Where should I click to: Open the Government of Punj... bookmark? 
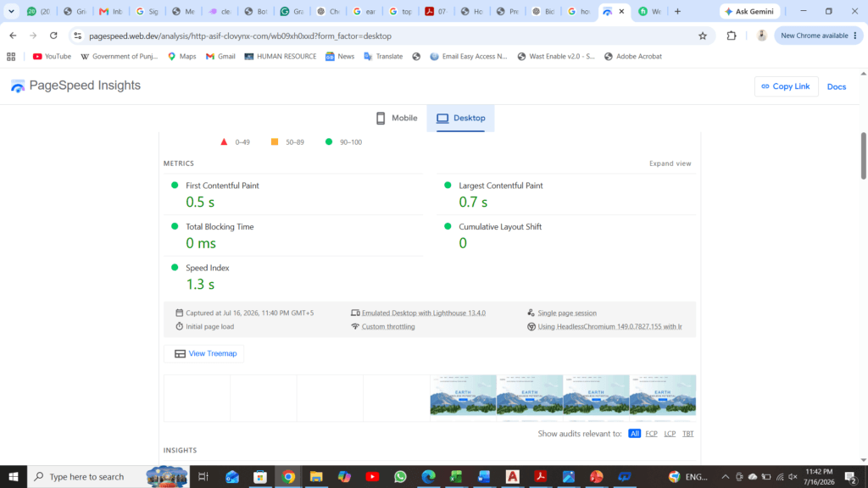[119, 57]
